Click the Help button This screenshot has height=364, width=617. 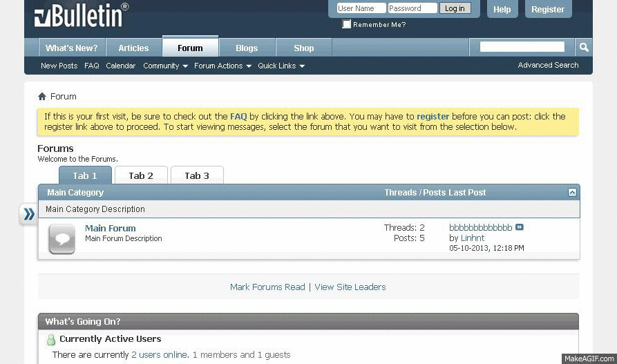tap(502, 9)
